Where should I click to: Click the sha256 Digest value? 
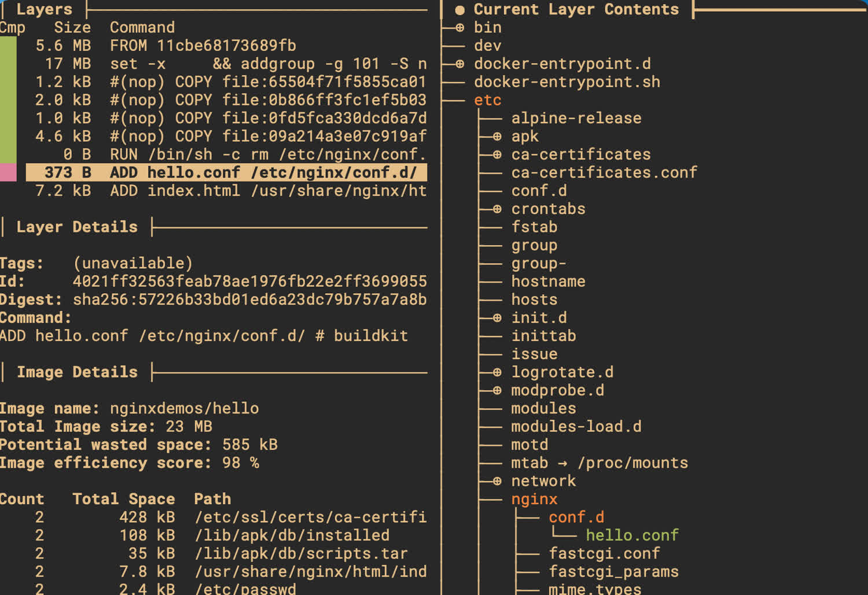pyautogui.click(x=249, y=300)
